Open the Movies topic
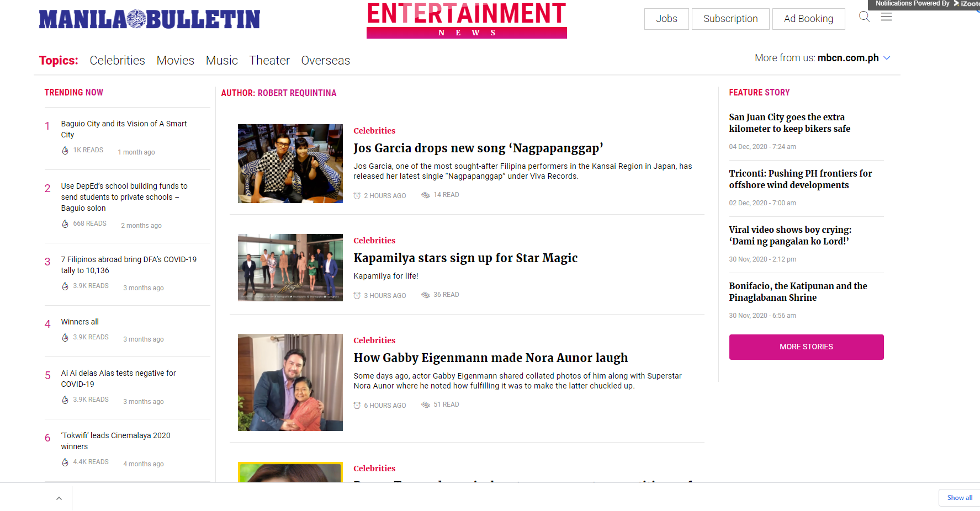 (x=176, y=60)
